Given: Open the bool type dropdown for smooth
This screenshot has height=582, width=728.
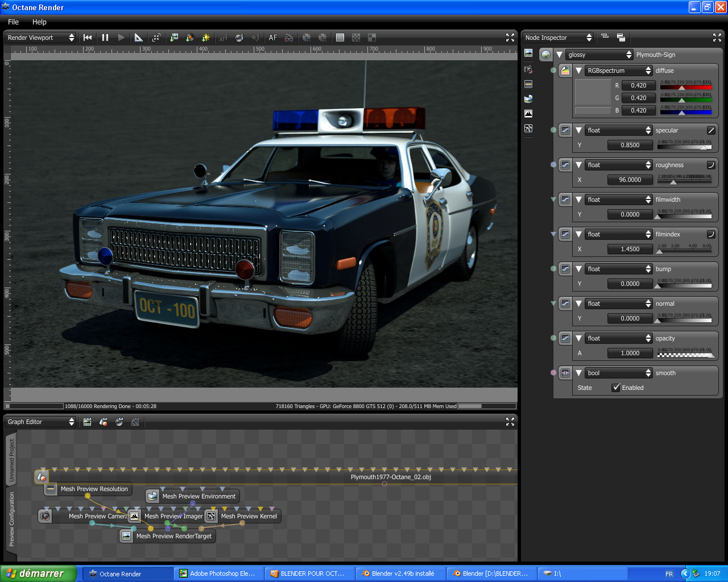Looking at the screenshot, I should click(619, 373).
